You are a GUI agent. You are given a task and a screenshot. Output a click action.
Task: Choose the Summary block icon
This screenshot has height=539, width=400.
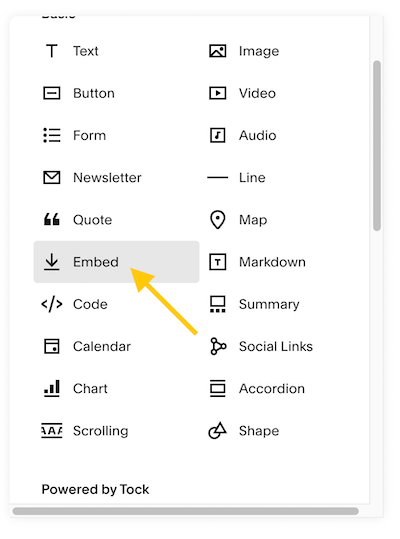[218, 304]
